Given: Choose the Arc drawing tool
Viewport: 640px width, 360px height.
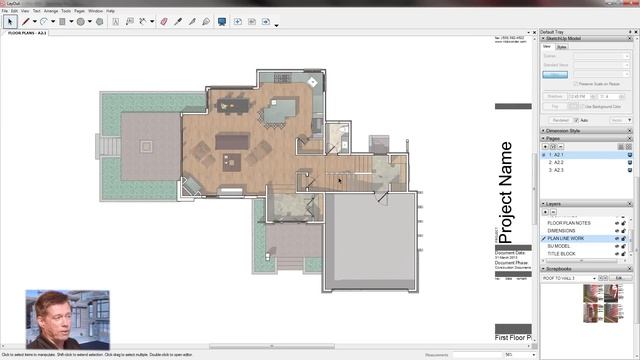Looking at the screenshot, I should click(x=44, y=22).
